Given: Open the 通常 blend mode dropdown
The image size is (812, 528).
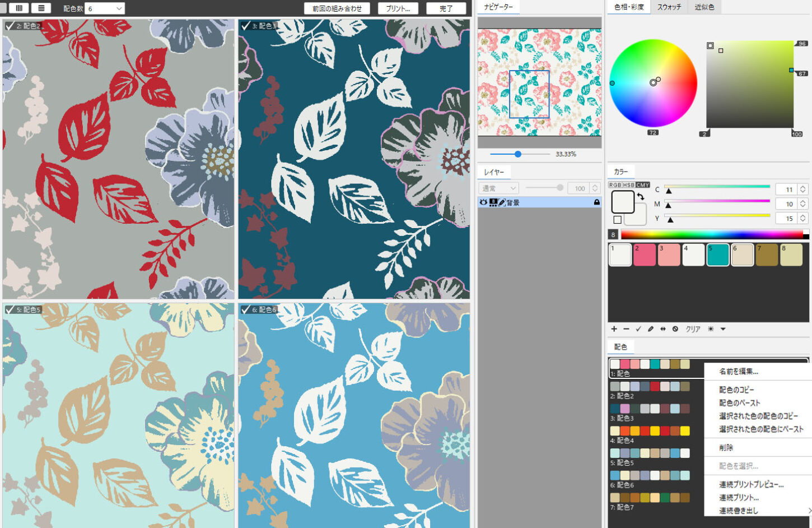Looking at the screenshot, I should pyautogui.click(x=498, y=188).
